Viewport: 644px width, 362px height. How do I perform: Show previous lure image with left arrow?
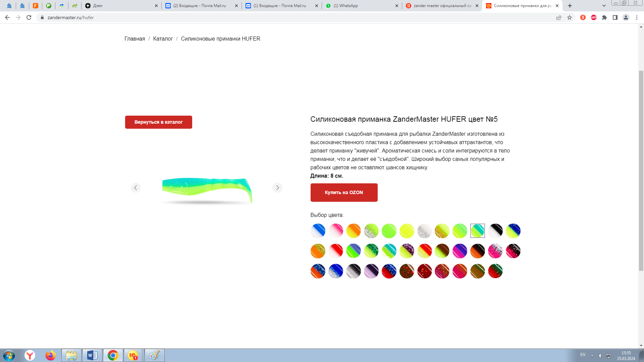(x=136, y=188)
